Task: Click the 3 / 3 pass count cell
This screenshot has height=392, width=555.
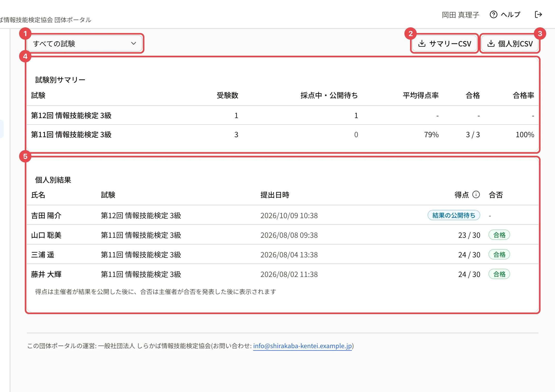Action: tap(473, 135)
